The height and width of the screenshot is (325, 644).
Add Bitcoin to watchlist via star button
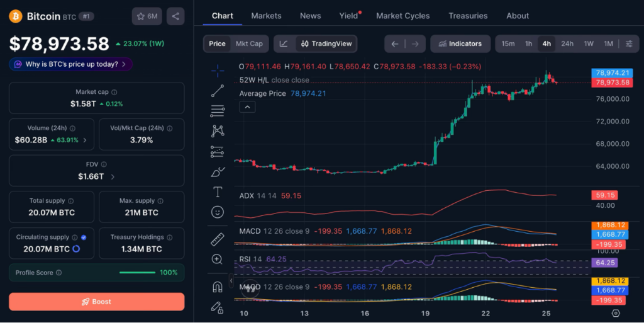tap(147, 16)
